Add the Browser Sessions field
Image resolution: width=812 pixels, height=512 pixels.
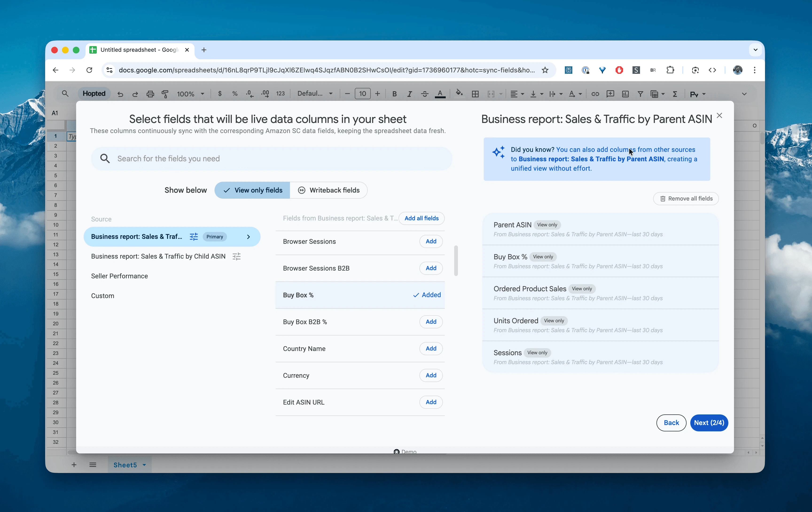click(x=431, y=241)
